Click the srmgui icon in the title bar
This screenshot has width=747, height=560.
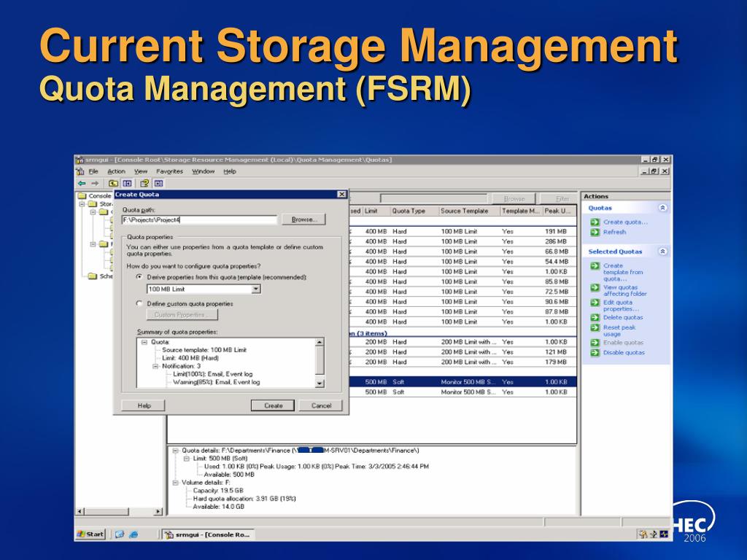click(x=80, y=160)
